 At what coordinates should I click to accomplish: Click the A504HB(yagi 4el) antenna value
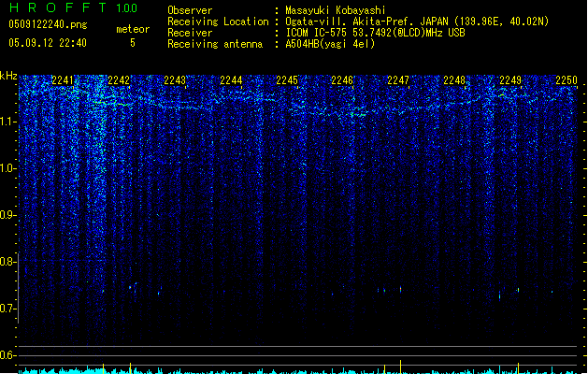pyautogui.click(x=330, y=44)
